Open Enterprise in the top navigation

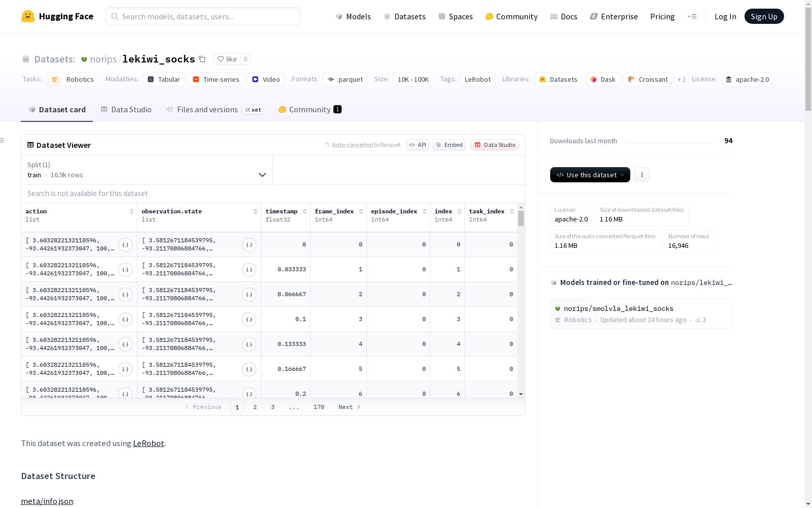tap(614, 16)
